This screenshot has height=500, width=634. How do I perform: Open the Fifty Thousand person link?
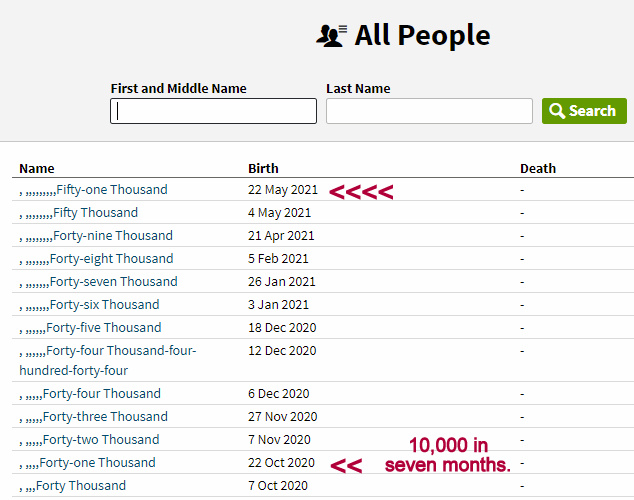[x=95, y=213]
